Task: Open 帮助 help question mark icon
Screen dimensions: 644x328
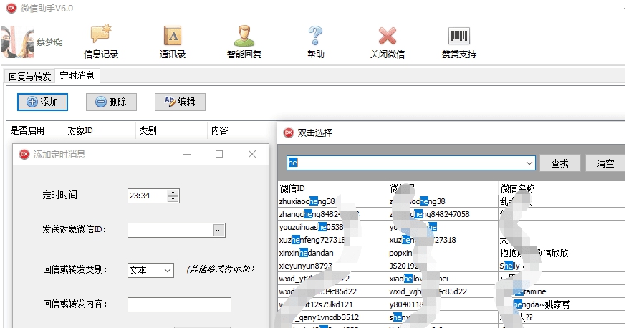Action: click(x=315, y=42)
